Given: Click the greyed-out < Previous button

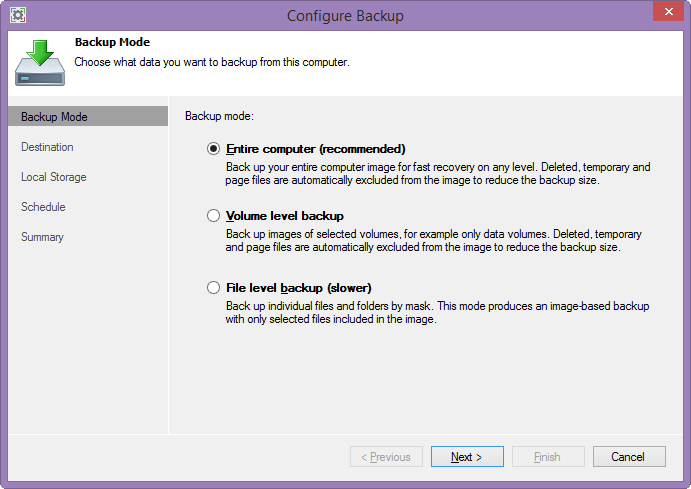Looking at the screenshot, I should click(x=386, y=457).
